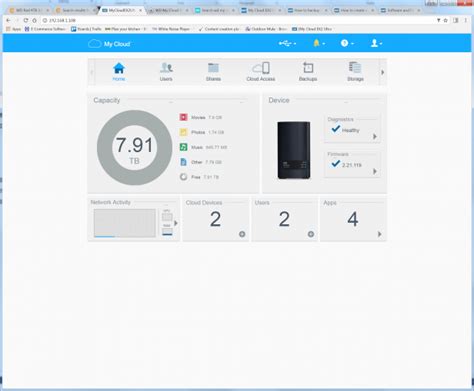The image size is (474, 391).
Task: Expand the Network Activity arrow
Action: (x=176, y=223)
